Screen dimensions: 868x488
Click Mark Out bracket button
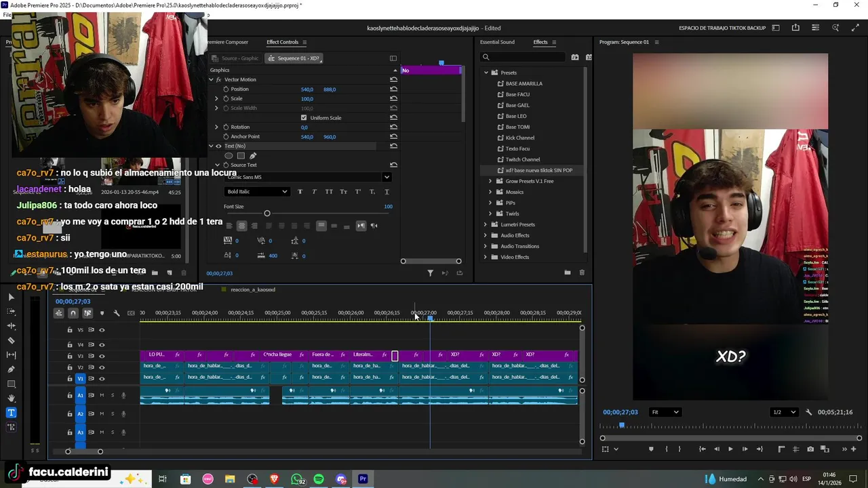tap(679, 449)
